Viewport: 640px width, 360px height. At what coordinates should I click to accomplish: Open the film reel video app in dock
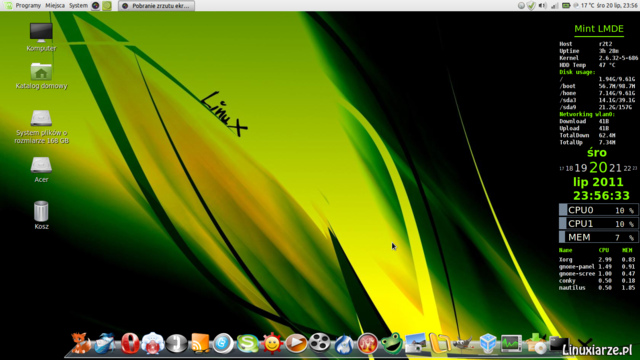click(x=320, y=343)
